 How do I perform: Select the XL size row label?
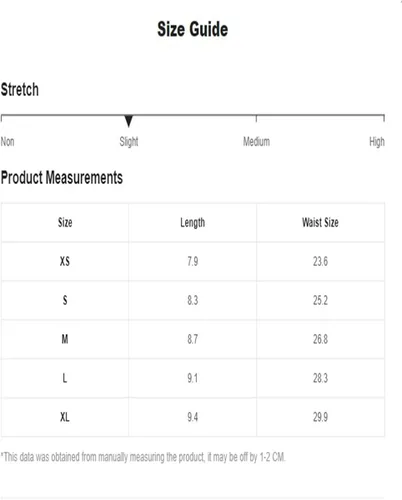(x=65, y=417)
